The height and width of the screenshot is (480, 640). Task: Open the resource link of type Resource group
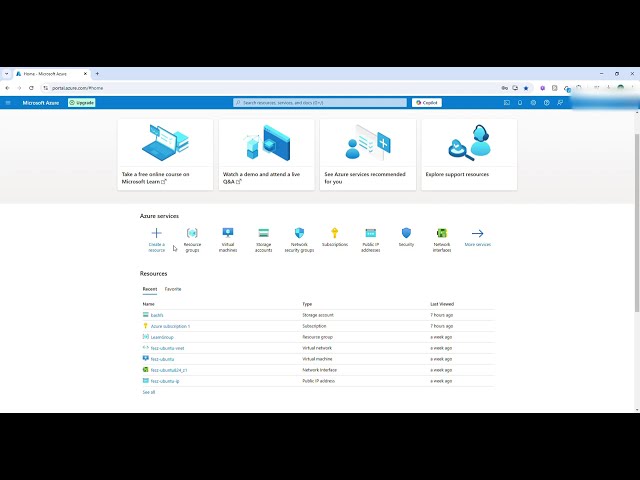(x=162, y=337)
